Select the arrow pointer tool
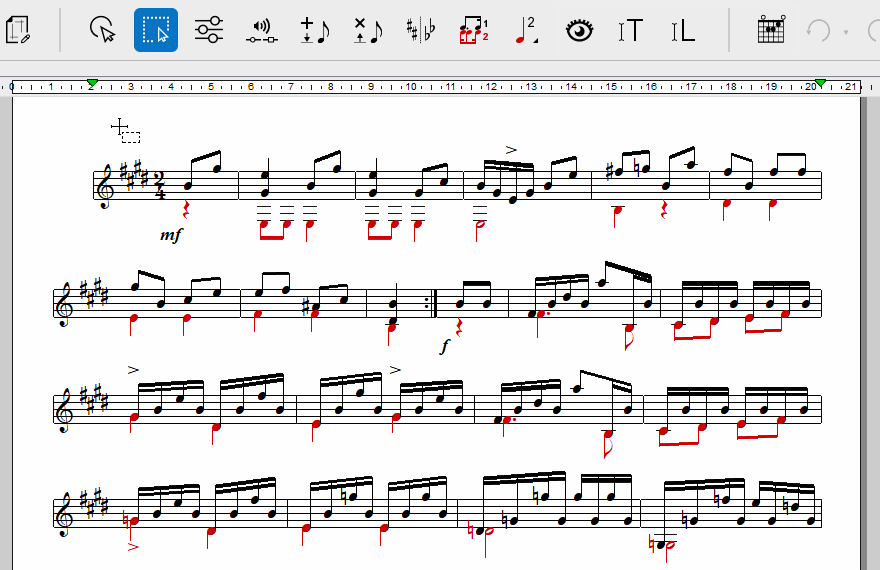Screen dimensions: 880x570 pyautogui.click(x=103, y=31)
